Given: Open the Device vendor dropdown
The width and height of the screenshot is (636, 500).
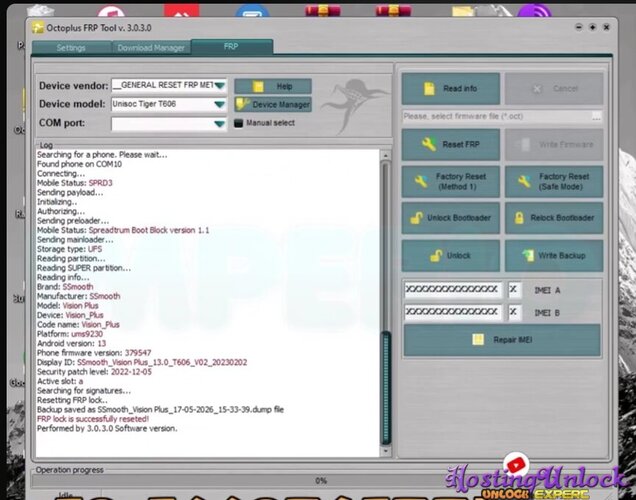Looking at the screenshot, I should (x=220, y=85).
